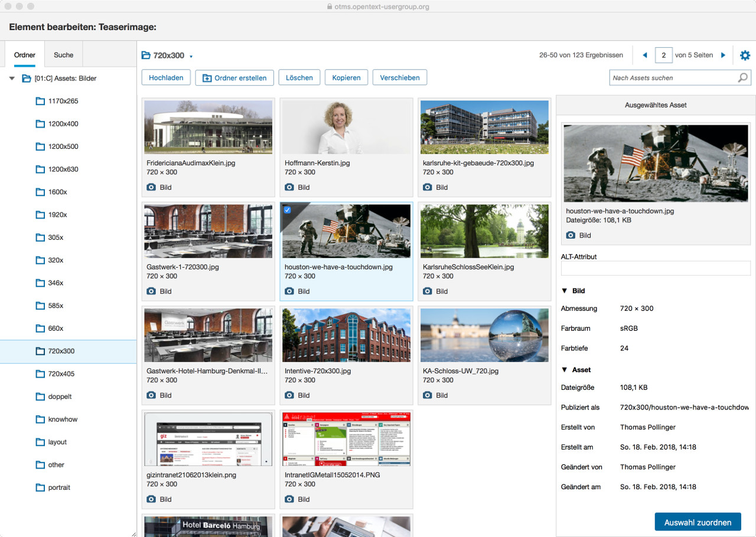Select the 720x300 folder in tree
Screen dimensions: 756x537
(68, 351)
